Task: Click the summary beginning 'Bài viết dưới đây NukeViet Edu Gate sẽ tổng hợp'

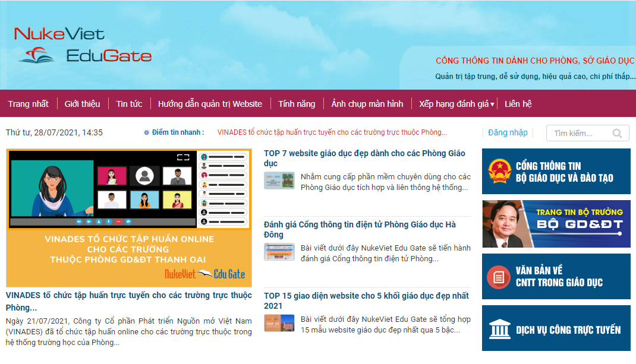Action: point(385,324)
